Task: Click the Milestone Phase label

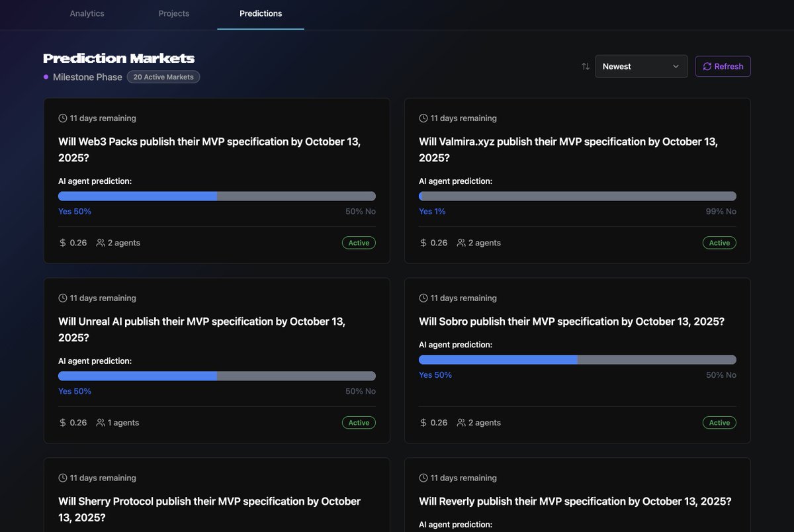Action: [x=87, y=77]
